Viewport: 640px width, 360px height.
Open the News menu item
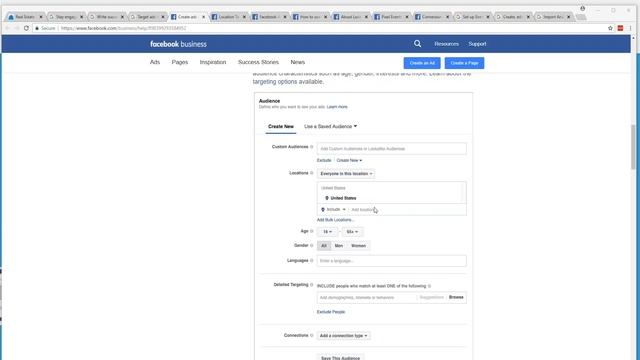[298, 62]
